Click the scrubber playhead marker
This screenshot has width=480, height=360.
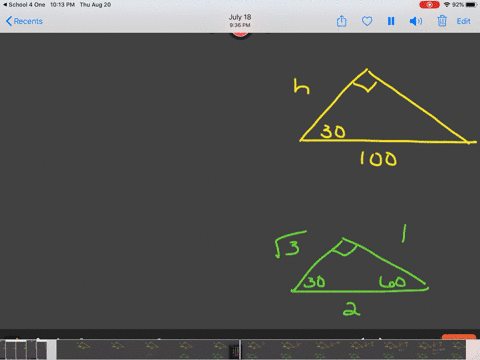tap(240, 349)
